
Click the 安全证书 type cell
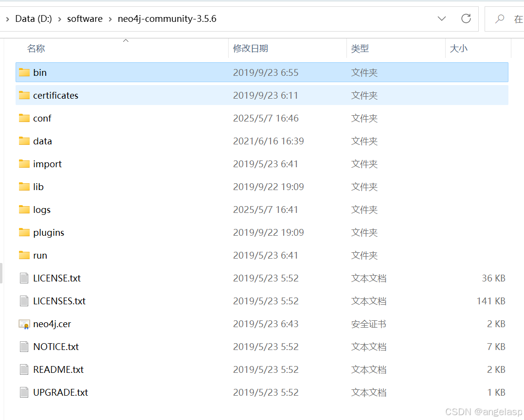369,324
